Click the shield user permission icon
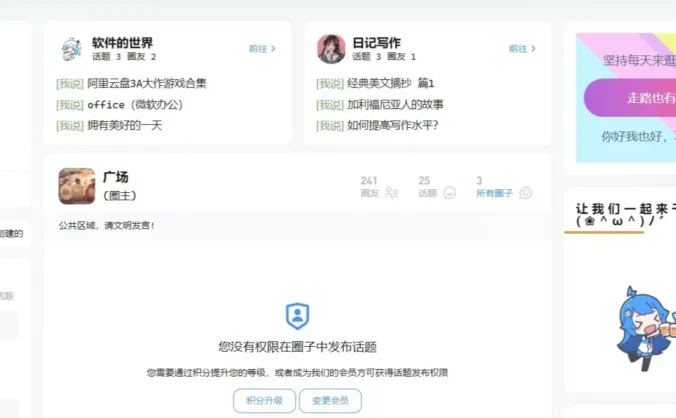This screenshot has width=676, height=418. click(x=297, y=316)
